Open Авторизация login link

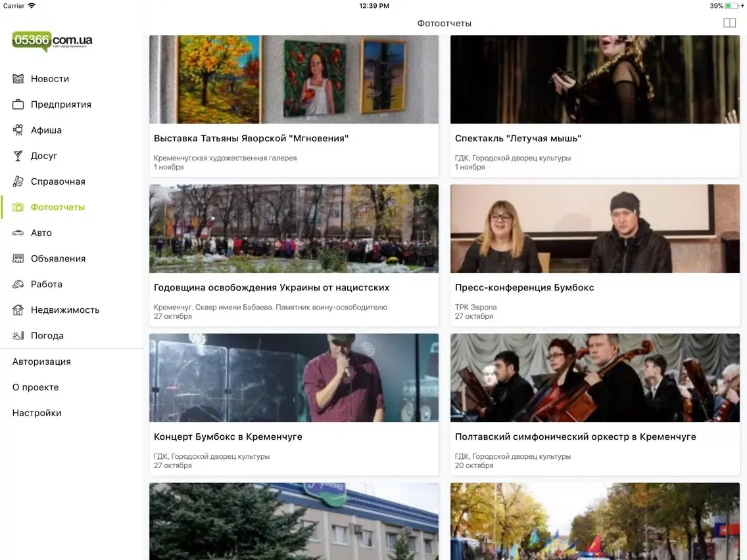point(41,362)
